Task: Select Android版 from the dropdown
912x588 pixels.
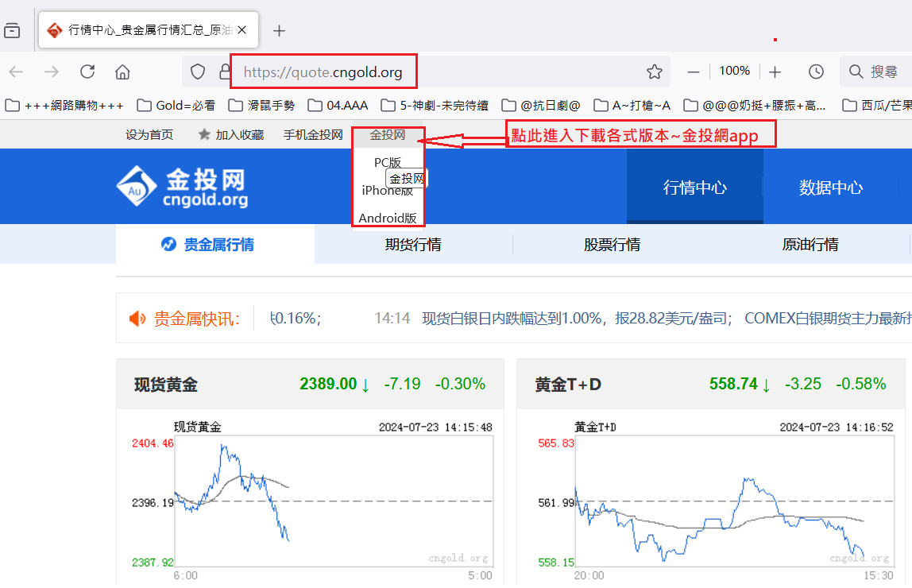Action: click(x=388, y=218)
